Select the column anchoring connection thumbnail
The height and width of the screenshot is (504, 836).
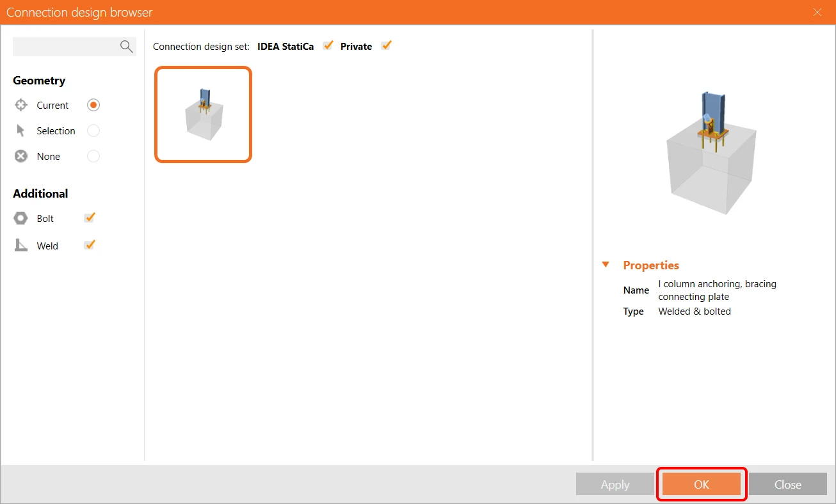pyautogui.click(x=204, y=114)
